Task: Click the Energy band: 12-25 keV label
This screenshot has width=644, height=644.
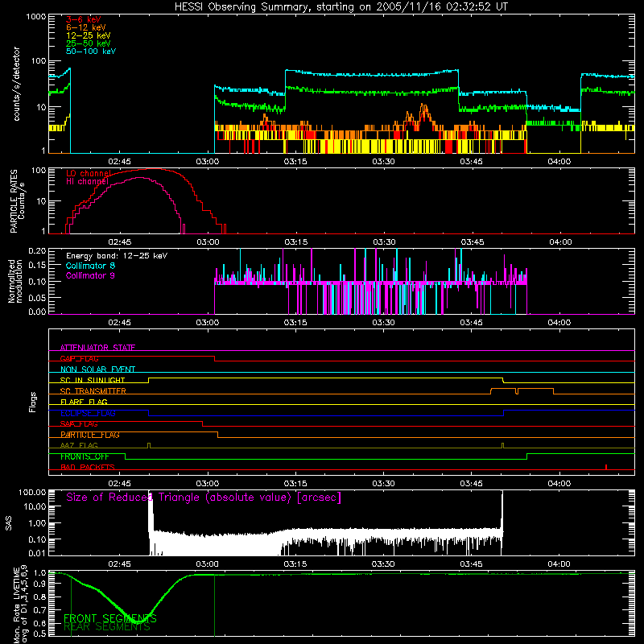Action: click(117, 256)
